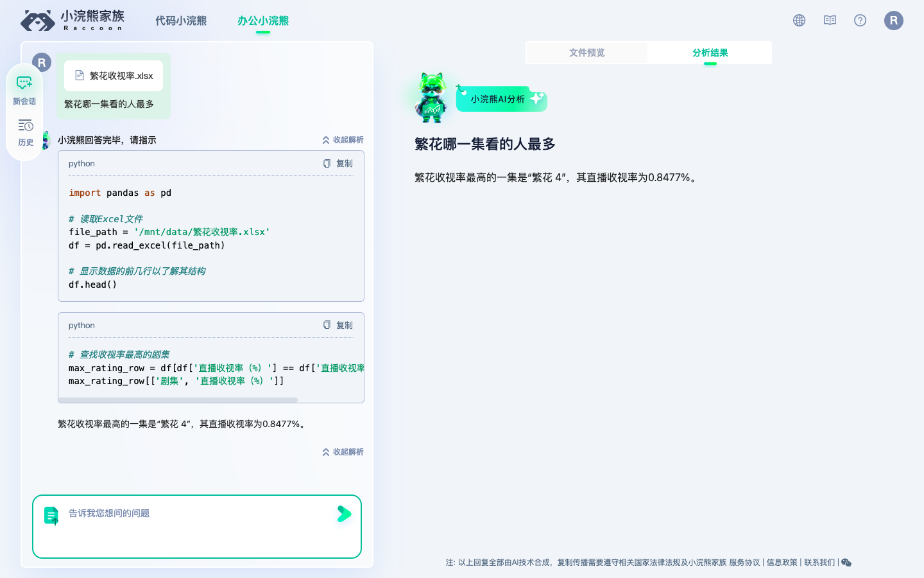Collapse the bottom 收起解析 section
The image size is (924, 578).
coord(343,451)
